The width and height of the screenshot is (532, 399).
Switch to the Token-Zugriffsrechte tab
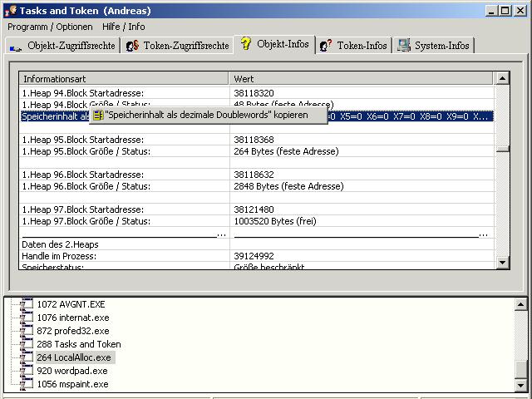tap(177, 46)
